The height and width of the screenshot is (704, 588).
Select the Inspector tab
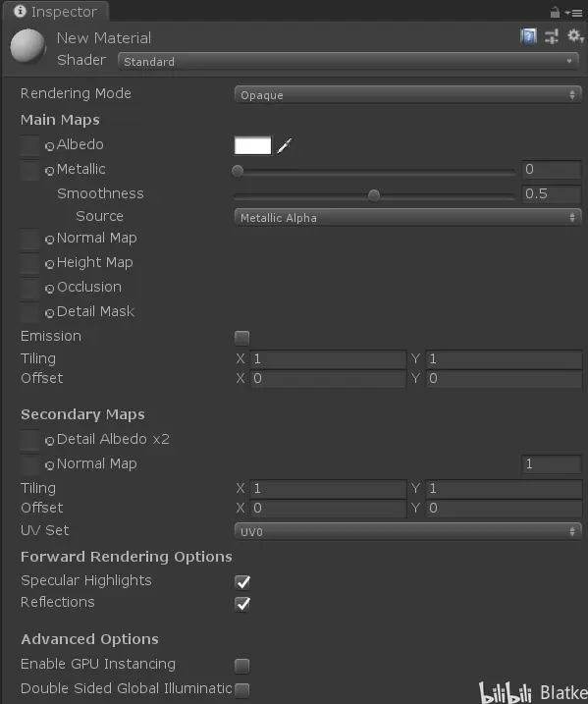tap(56, 12)
